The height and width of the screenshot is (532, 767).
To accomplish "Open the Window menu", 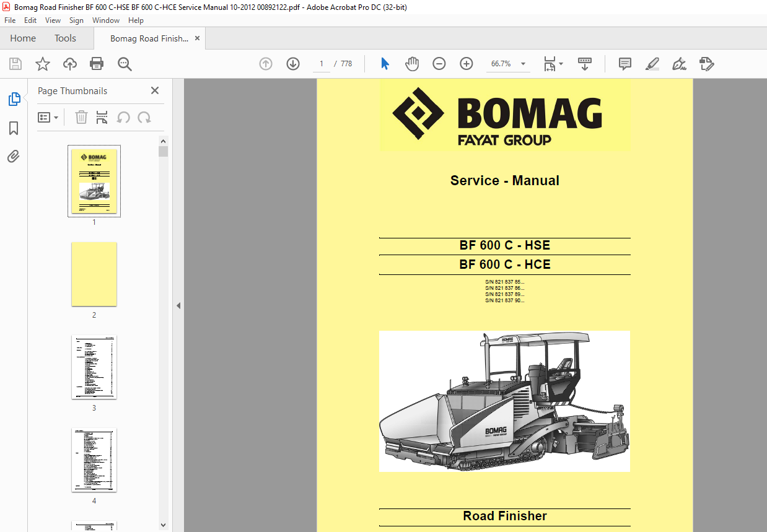I will (106, 20).
